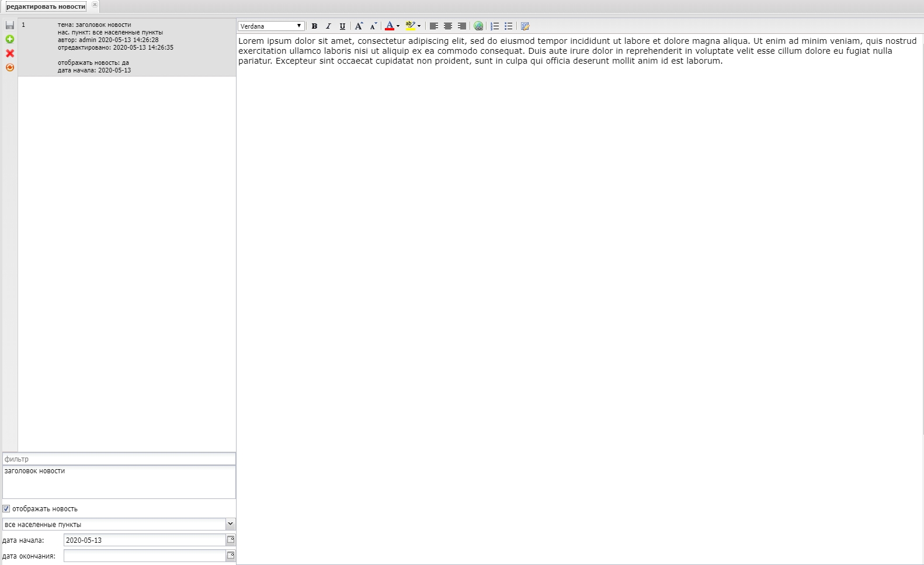Decrease the font size
The image size is (924, 565).
[373, 26]
